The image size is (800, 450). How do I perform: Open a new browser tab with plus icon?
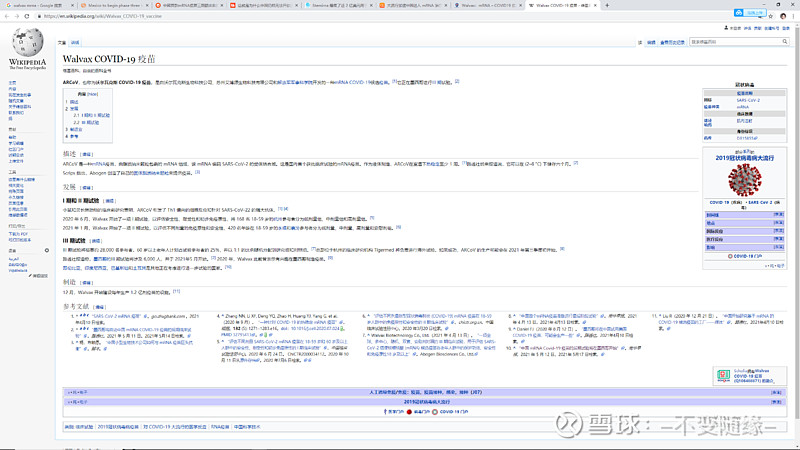(607, 5)
